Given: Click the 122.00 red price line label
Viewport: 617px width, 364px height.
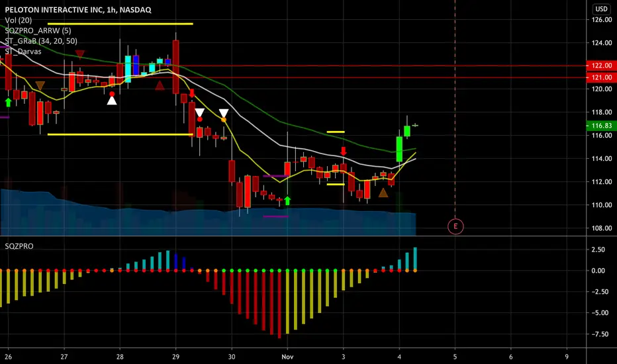Looking at the screenshot, I should (601, 66).
